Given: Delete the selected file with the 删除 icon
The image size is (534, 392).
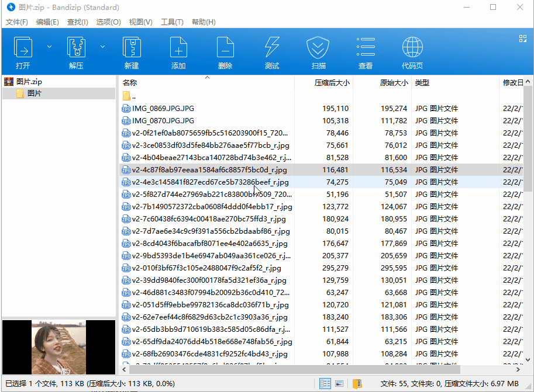Looking at the screenshot, I should 225,51.
